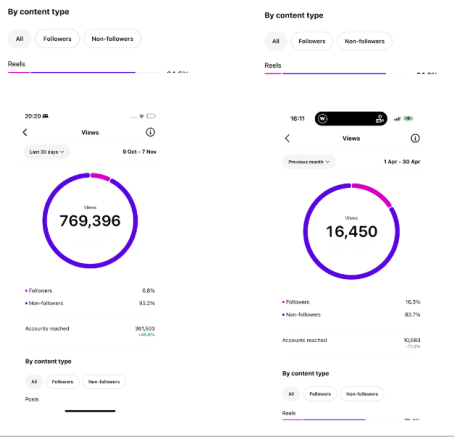Tap the person icon in the Dynamic Island

click(x=379, y=119)
